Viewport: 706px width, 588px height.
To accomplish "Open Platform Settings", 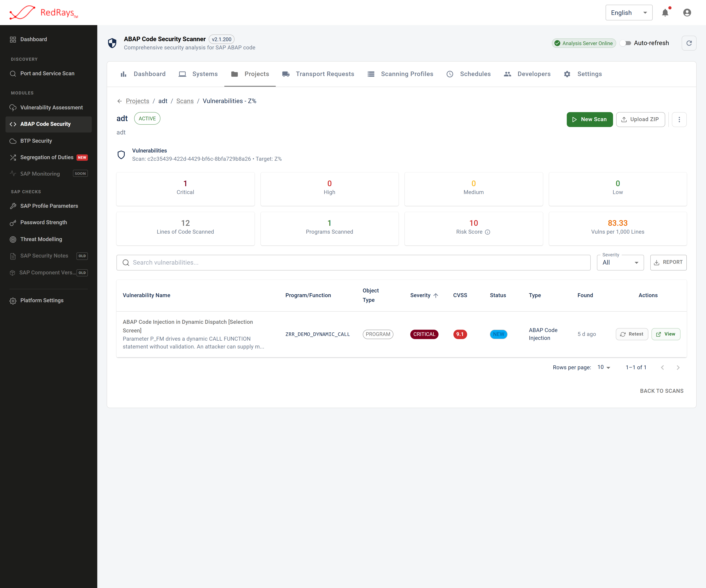I will pos(49,300).
